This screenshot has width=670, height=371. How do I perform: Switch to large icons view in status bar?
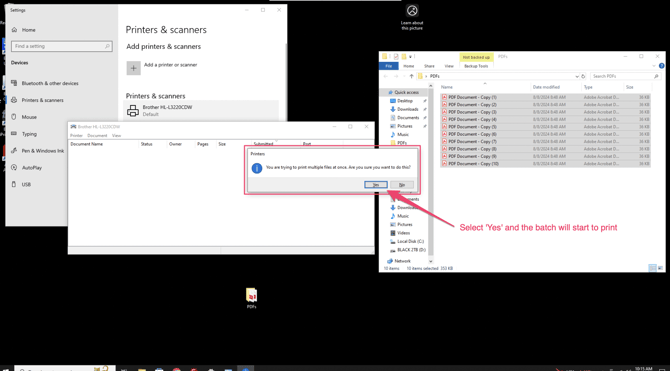[661, 268]
